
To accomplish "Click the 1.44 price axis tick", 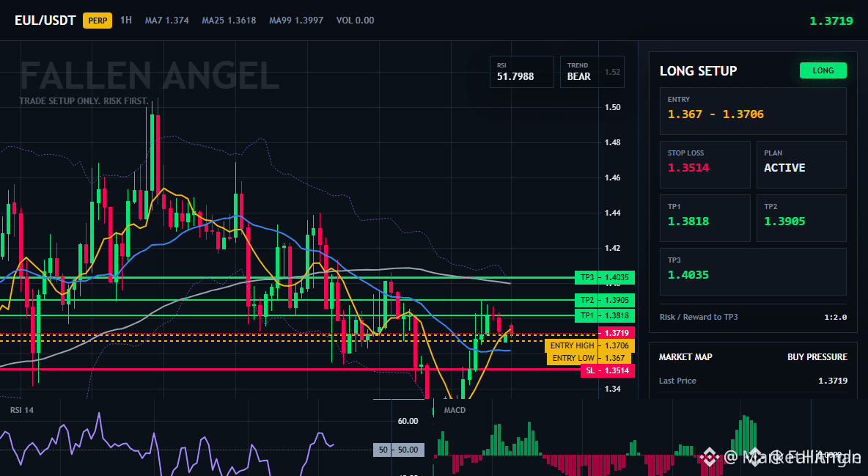I will 612,213.
